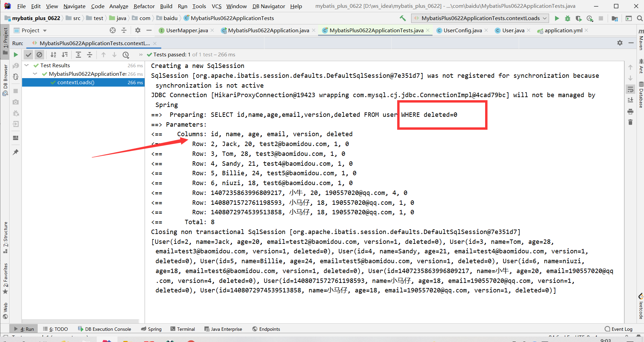Run with coverage icon in top toolbar
The image size is (644, 342).
(579, 18)
